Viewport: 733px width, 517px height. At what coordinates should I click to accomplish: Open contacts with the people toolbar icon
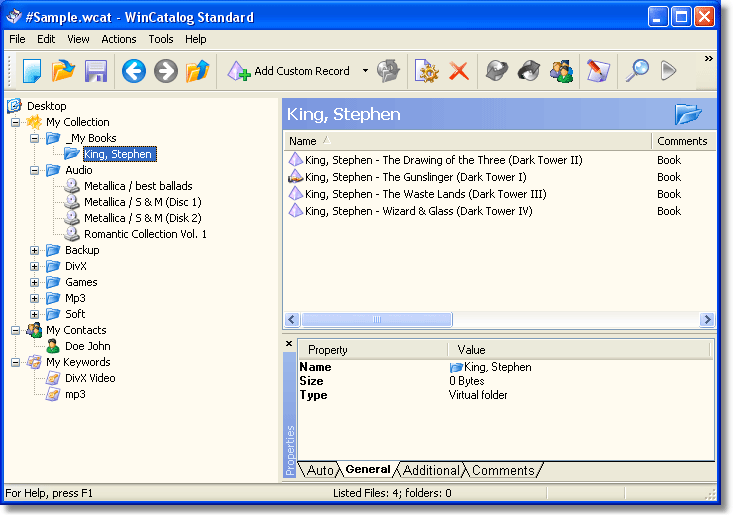click(561, 71)
